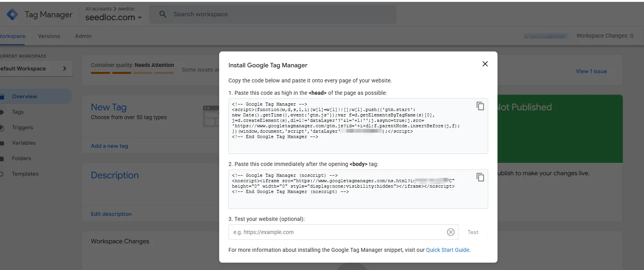
Task: Open the seedloc.com container dropdown
Action: (114, 17)
